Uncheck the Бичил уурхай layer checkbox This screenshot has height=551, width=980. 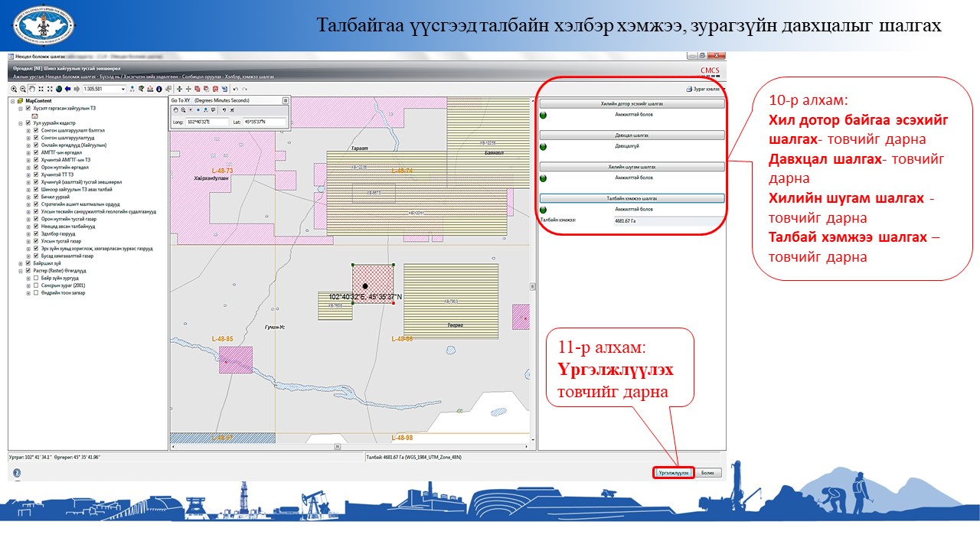pyautogui.click(x=36, y=197)
